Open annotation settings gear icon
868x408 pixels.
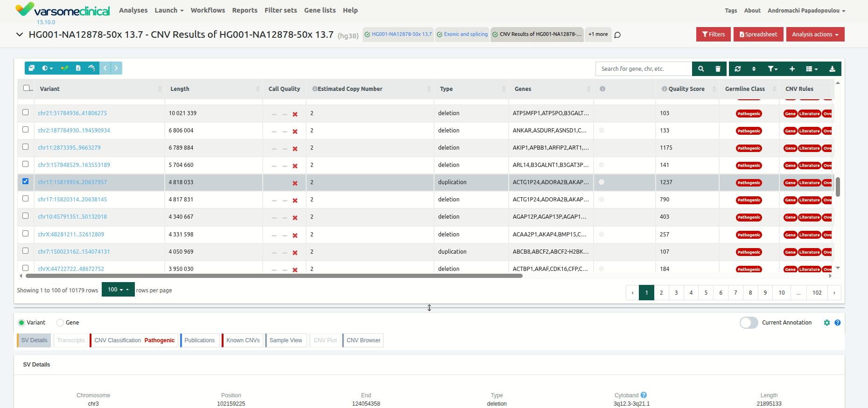[826, 323]
